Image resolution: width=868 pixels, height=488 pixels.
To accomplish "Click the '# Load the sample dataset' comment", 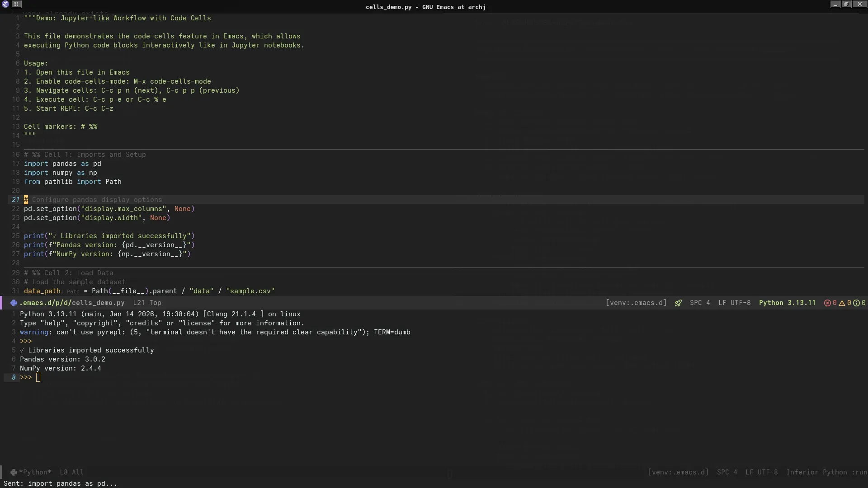I will (x=75, y=282).
